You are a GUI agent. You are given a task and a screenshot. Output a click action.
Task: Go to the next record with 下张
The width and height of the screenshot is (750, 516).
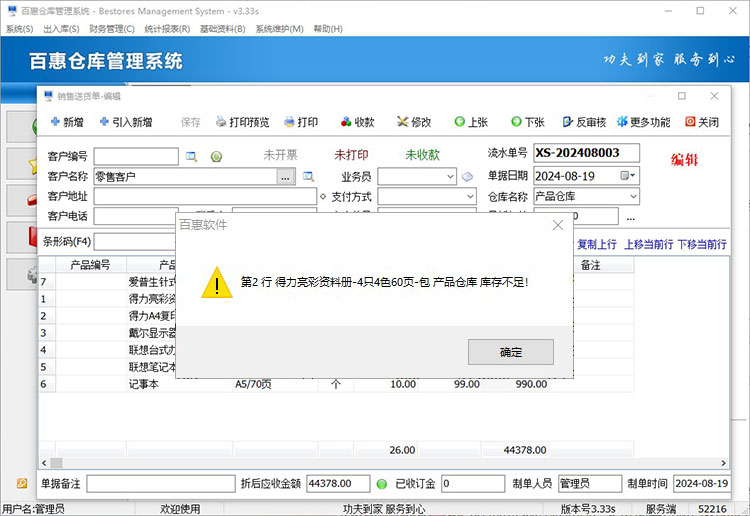[528, 122]
